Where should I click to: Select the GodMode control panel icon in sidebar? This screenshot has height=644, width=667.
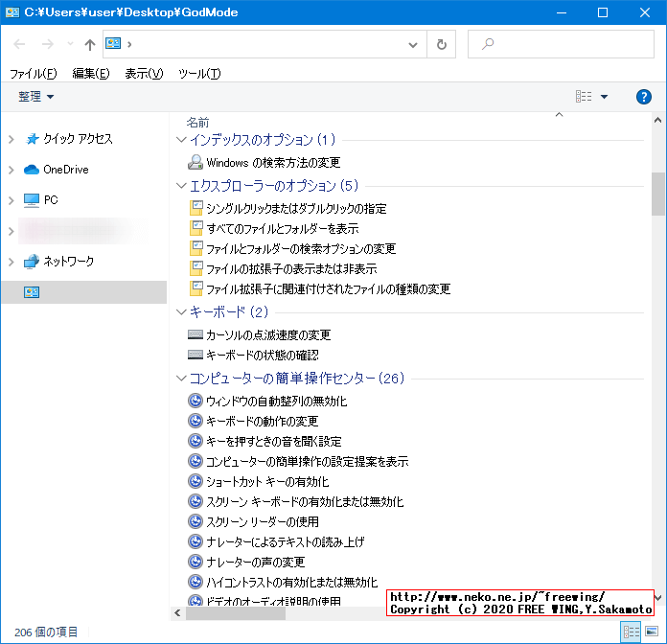tap(32, 292)
